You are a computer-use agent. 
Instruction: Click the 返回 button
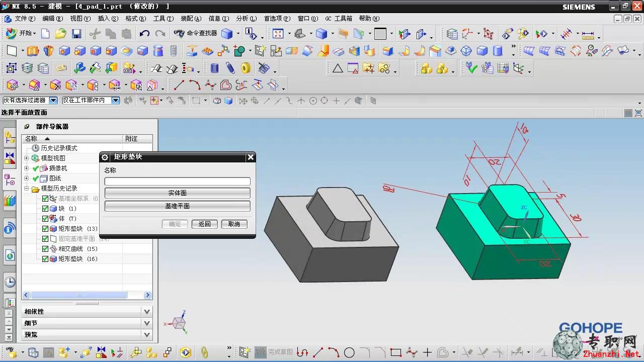pos(204,224)
